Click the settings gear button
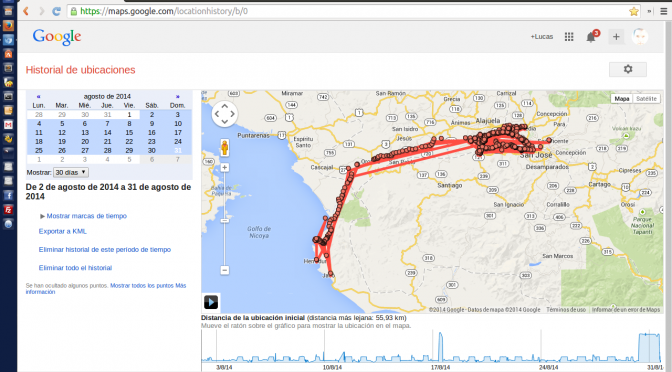Viewport: 672px width, 372px height. coord(628,69)
